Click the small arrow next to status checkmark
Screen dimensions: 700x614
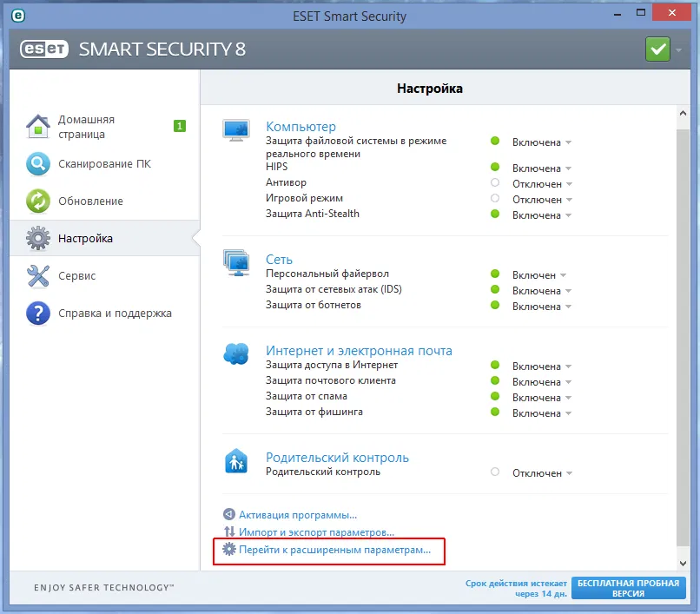point(678,50)
